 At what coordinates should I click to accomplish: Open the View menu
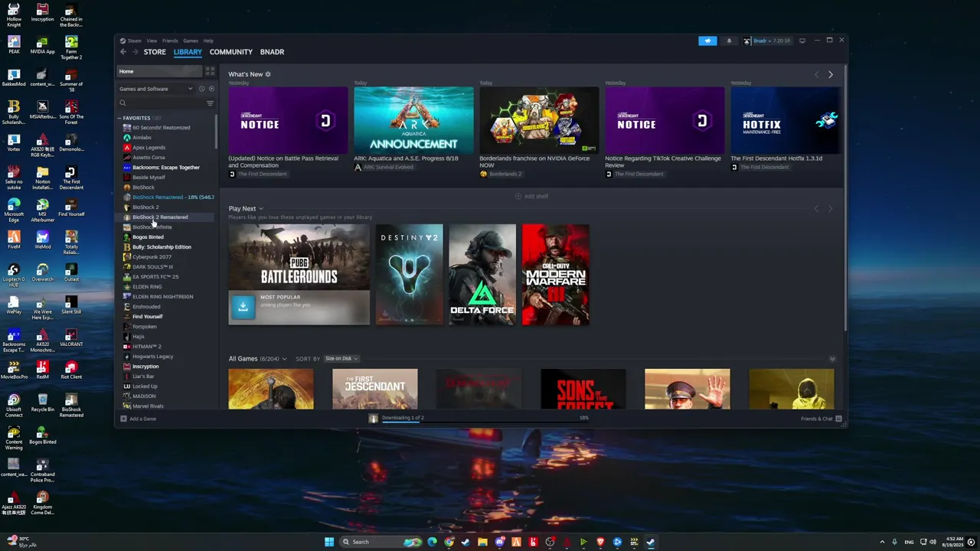click(152, 41)
